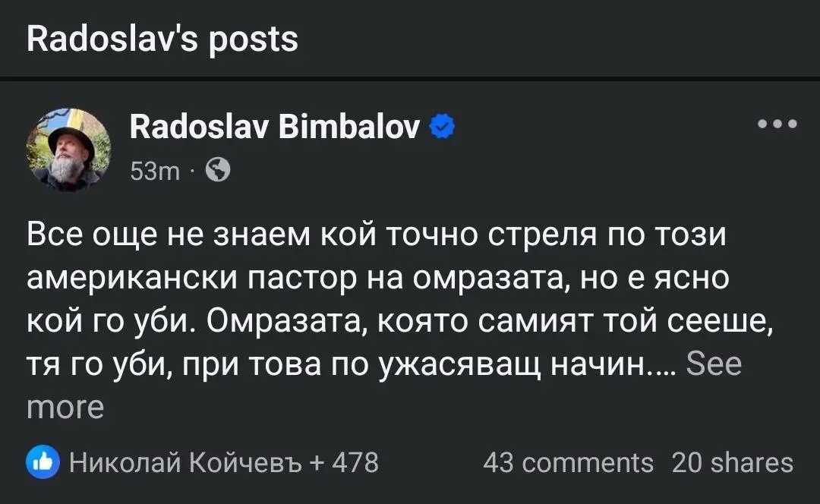820x504 pixels.
Task: Click the "+ 478" reactions count
Action: [345, 462]
